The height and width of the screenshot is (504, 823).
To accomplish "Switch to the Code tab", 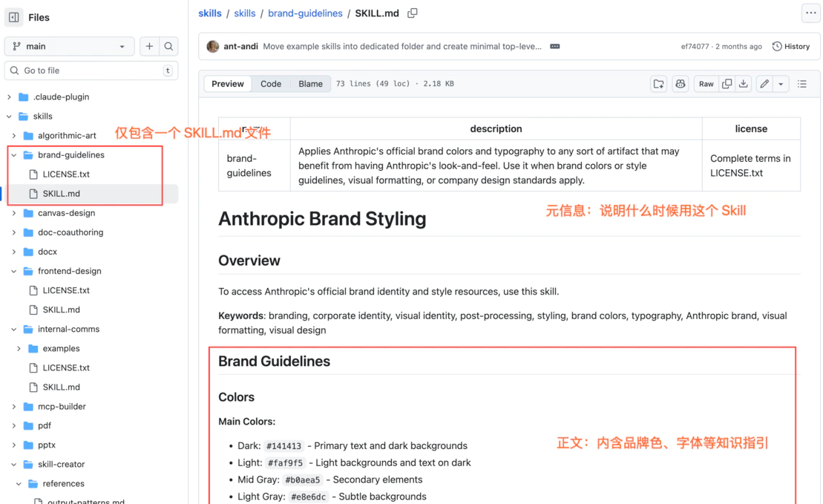I will [x=271, y=84].
